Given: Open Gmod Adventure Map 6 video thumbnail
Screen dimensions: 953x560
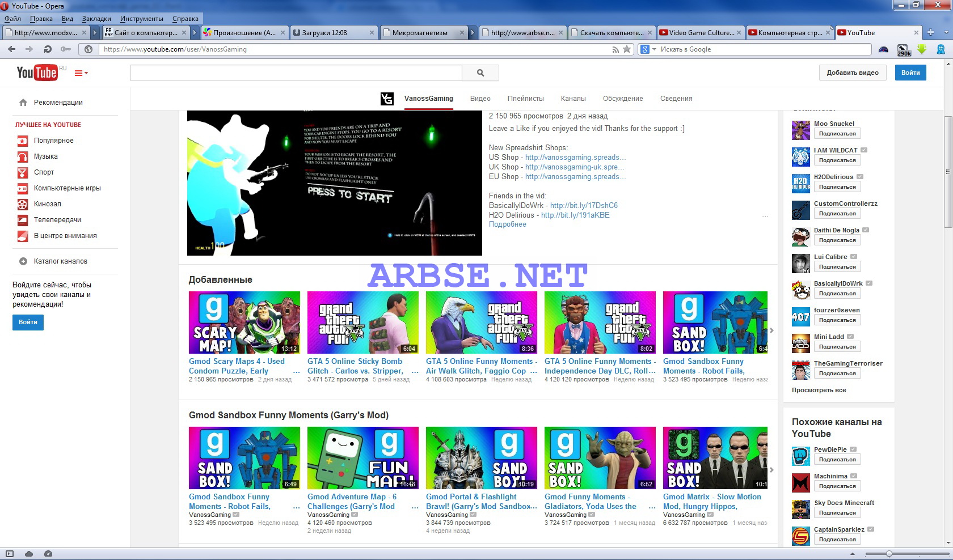Looking at the screenshot, I should click(x=363, y=458).
